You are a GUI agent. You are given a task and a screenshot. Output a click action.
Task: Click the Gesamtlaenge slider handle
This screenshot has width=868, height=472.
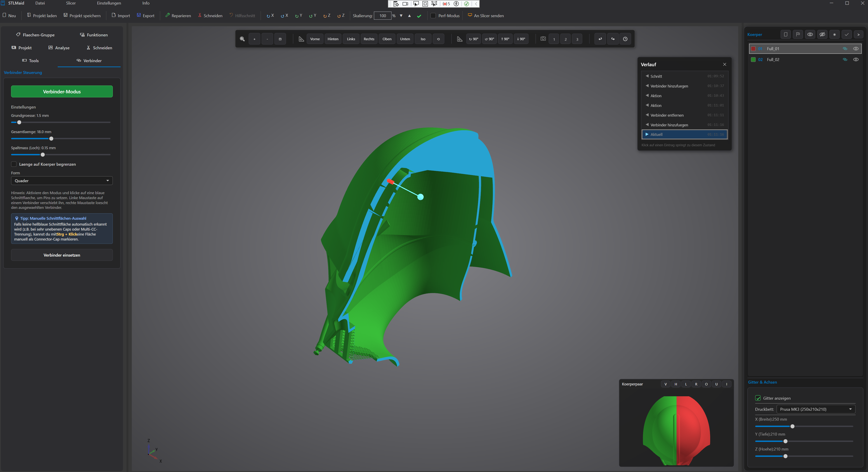pos(51,139)
